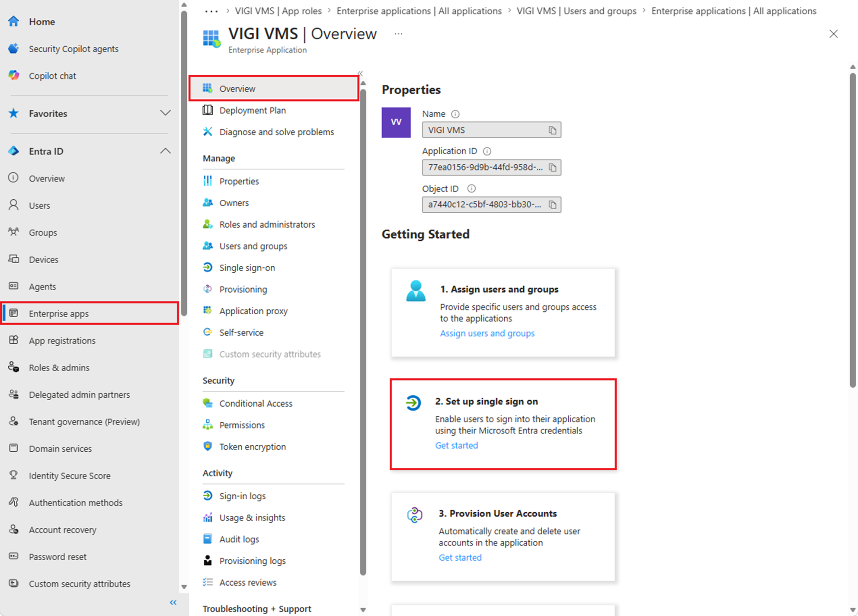Expand the hidden breadcrumb ellipsis

pyautogui.click(x=211, y=11)
